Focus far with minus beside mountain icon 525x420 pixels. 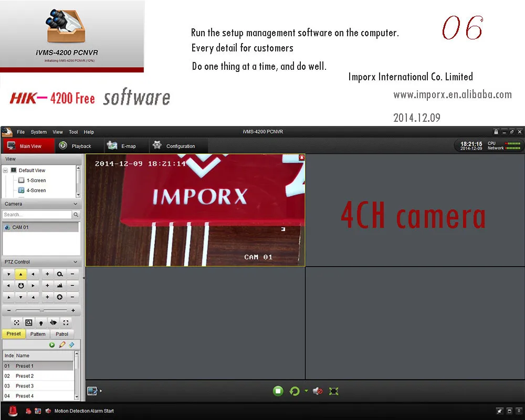point(72,286)
